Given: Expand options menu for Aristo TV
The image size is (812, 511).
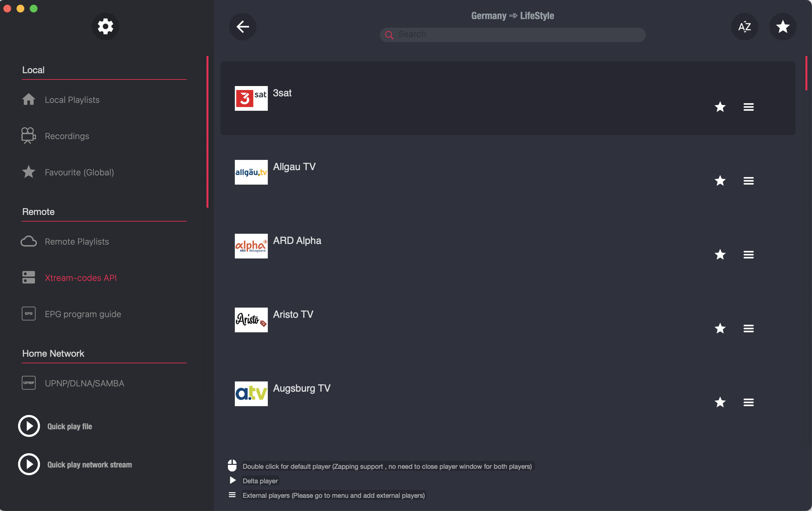Looking at the screenshot, I should 749,327.
